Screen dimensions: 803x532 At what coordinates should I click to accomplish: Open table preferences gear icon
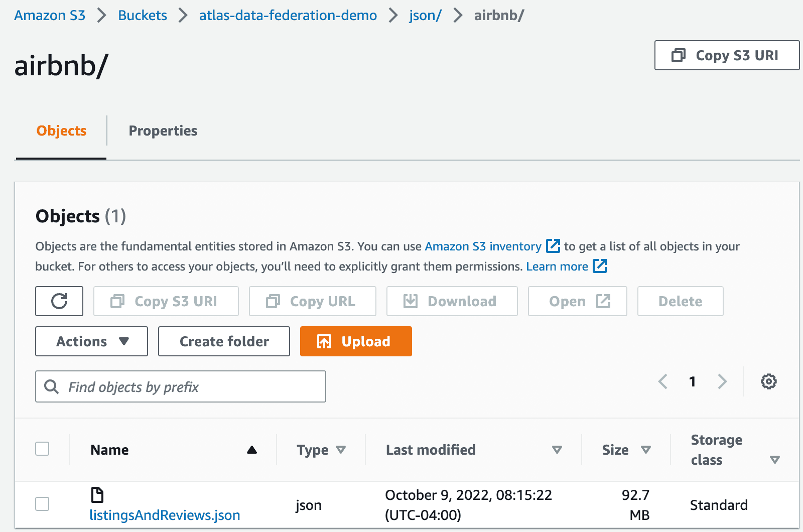768,381
